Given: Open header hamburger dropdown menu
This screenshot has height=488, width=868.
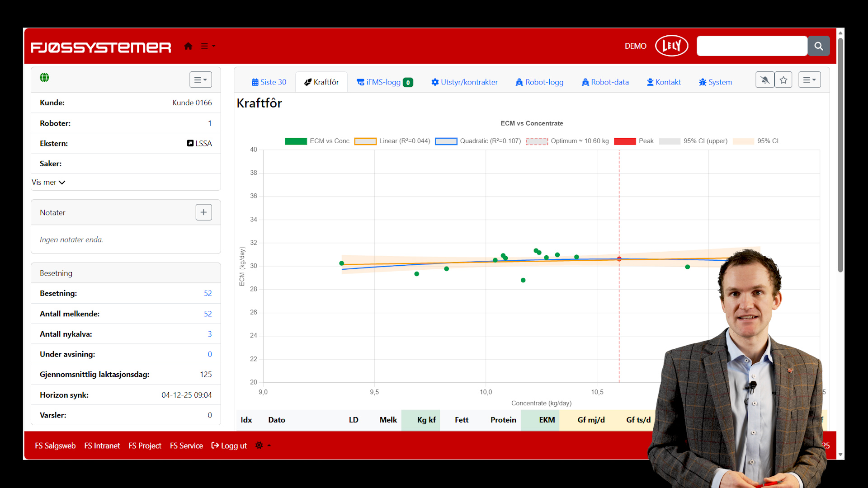Looking at the screenshot, I should pos(208,46).
